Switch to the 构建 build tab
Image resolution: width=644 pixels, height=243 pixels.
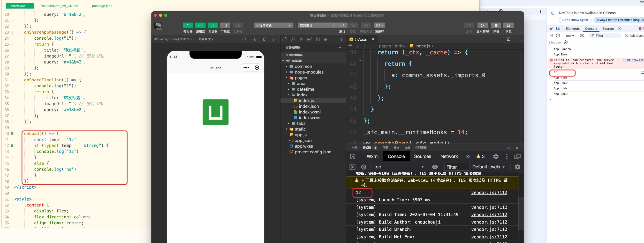[x=354, y=148]
